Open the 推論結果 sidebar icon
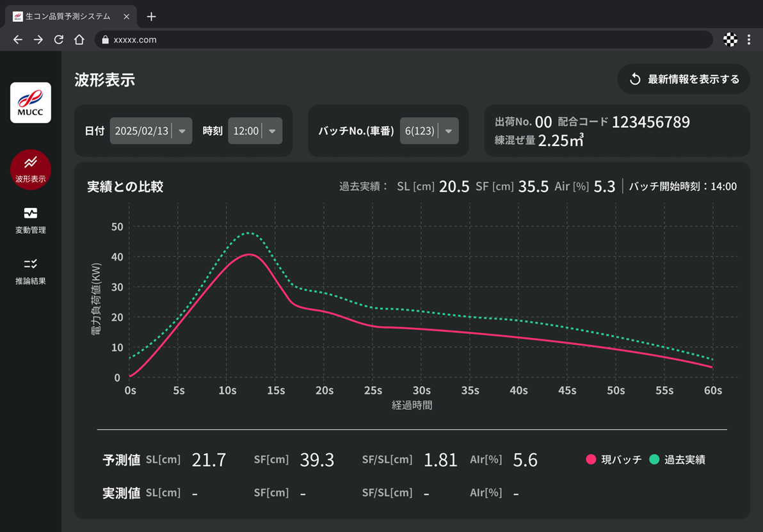This screenshot has width=763, height=532. [x=31, y=271]
